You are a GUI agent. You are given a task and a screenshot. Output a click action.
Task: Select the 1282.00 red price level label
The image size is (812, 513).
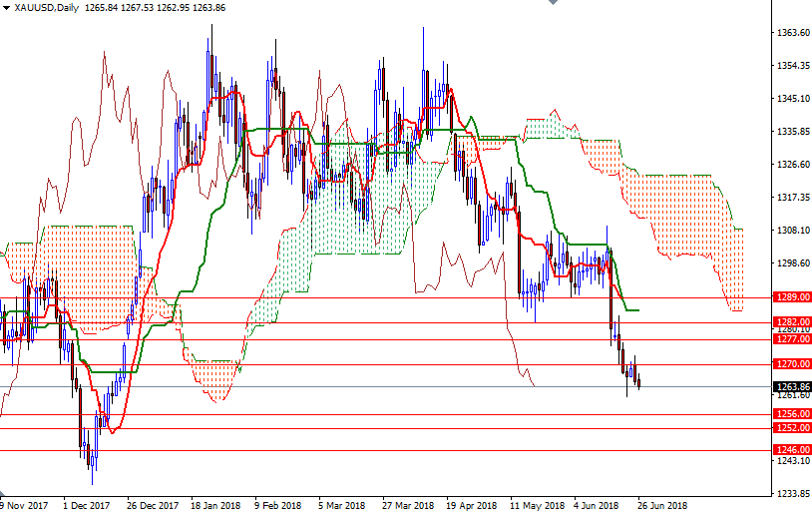[x=790, y=321]
